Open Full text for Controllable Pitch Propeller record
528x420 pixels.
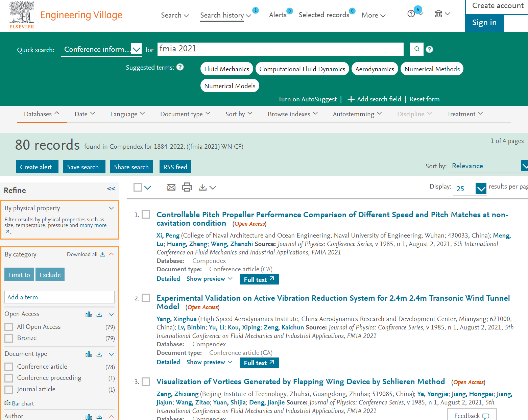pos(259,279)
